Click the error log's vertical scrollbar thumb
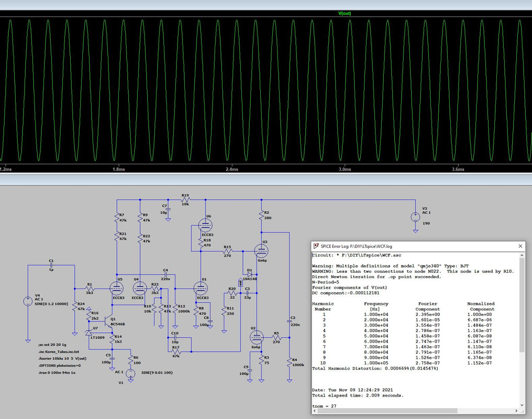532x419 pixels. [x=522, y=305]
